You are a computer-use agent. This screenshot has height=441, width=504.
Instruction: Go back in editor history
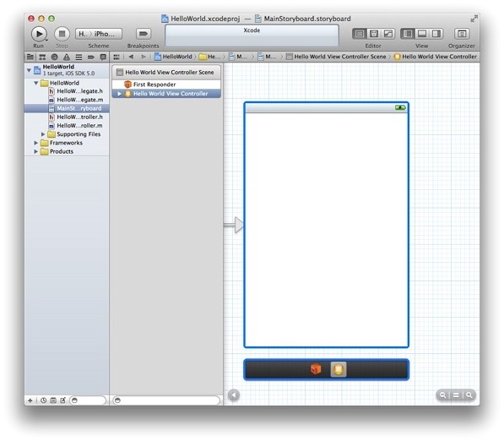click(131, 57)
